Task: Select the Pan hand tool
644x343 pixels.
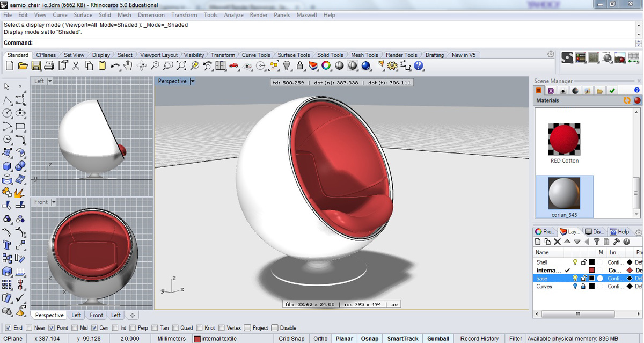Action: click(x=128, y=65)
